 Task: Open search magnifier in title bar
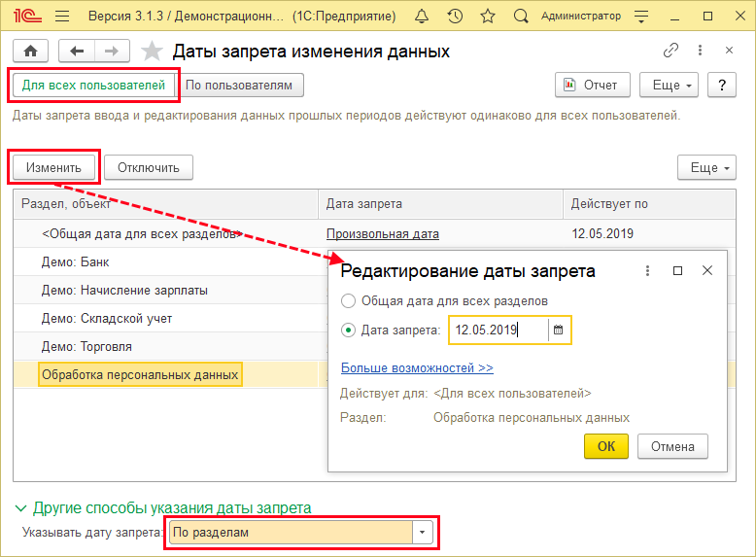(x=521, y=17)
